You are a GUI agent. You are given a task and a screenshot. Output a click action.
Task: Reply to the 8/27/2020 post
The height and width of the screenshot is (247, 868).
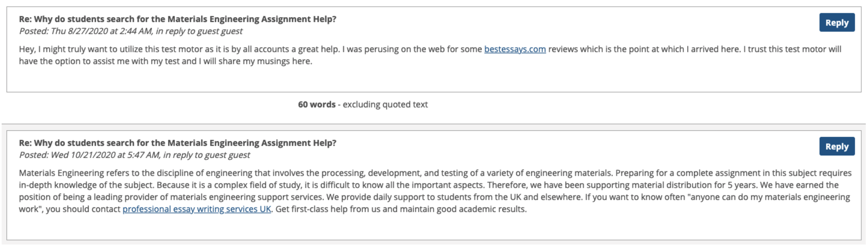(837, 23)
